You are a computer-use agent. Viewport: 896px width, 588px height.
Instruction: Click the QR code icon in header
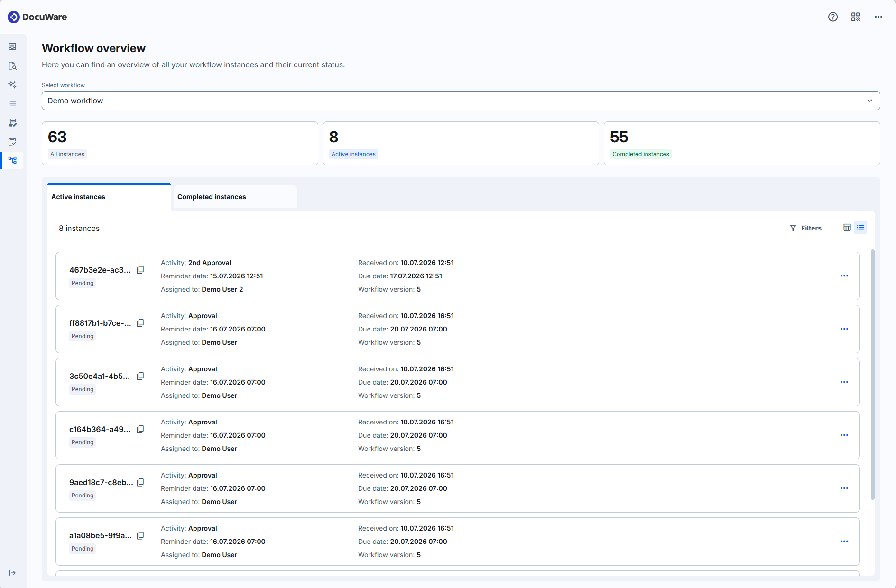[856, 17]
